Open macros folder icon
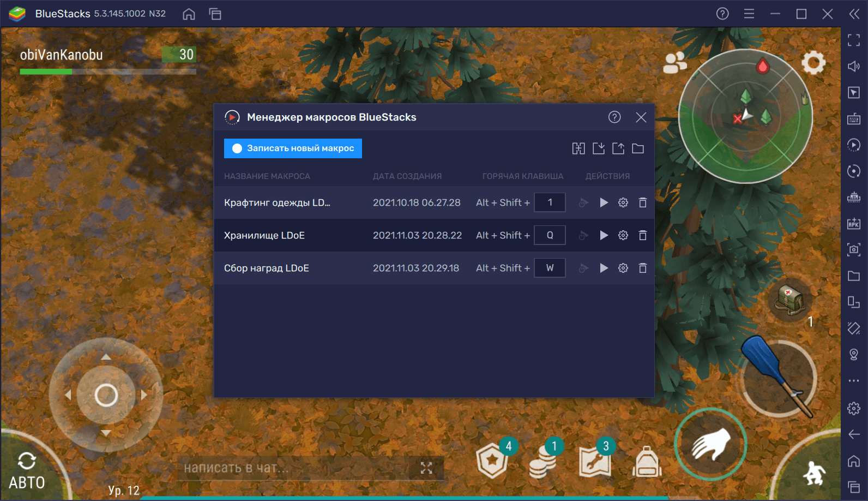The image size is (868, 501). [x=638, y=148]
